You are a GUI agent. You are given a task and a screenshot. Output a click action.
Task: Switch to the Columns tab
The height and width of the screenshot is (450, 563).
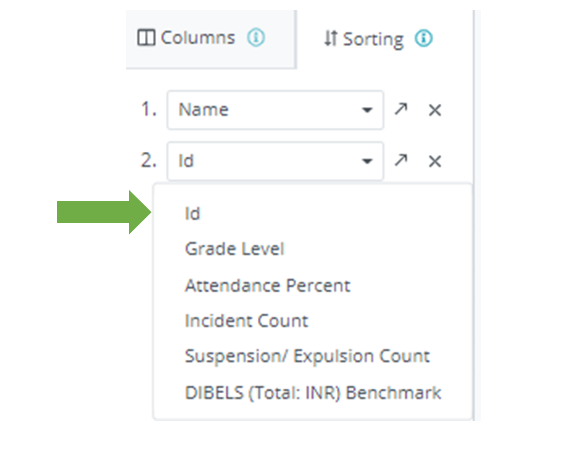click(211, 38)
